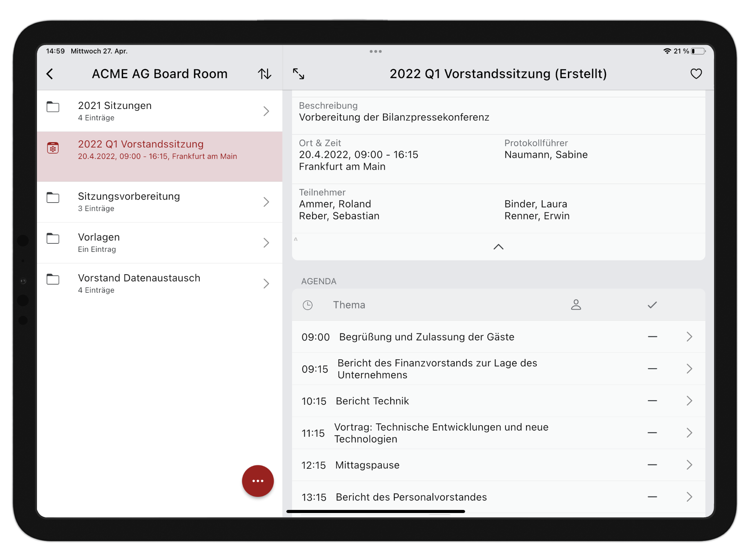This screenshot has height=560, width=753.
Task: Click the checkmark icon in agenda header
Action: 652,305
